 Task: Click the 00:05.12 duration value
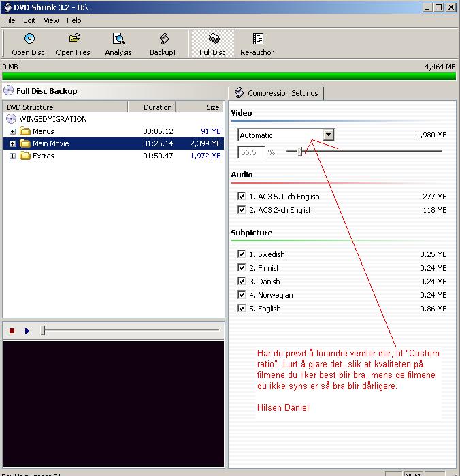pyautogui.click(x=158, y=131)
